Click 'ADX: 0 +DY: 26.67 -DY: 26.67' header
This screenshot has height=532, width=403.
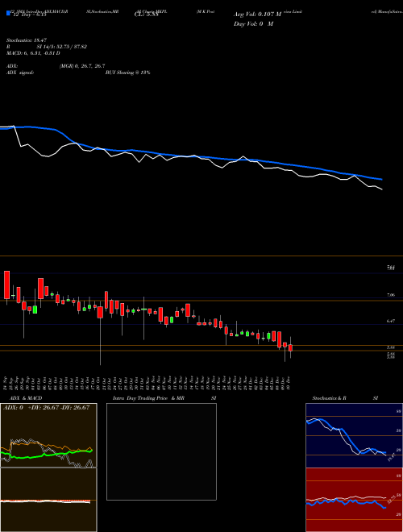46,407
